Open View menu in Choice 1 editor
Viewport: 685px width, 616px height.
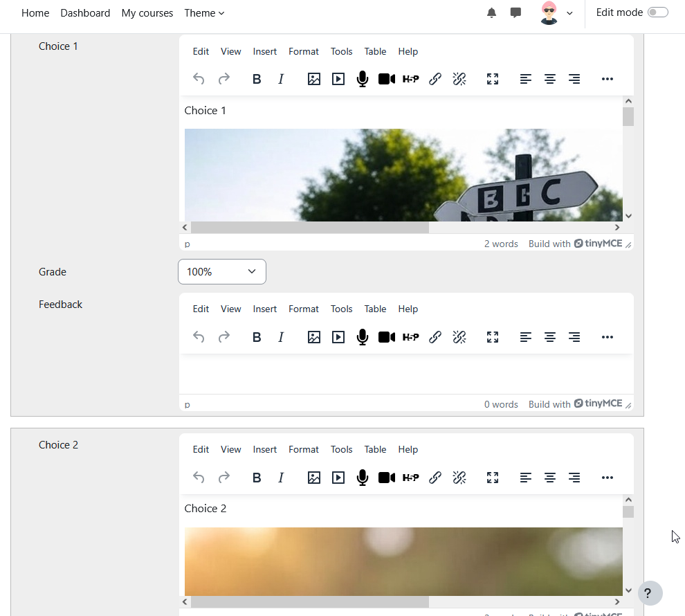[230, 51]
